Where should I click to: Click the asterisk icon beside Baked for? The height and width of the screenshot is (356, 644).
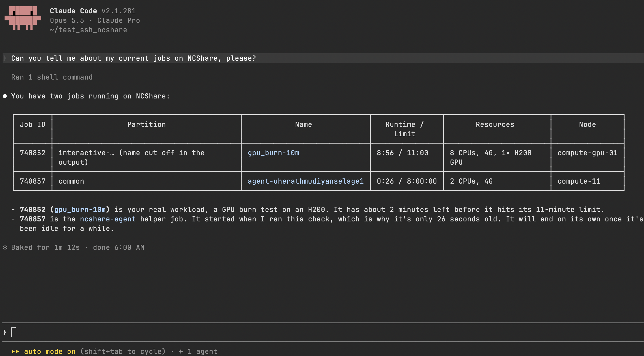5,247
